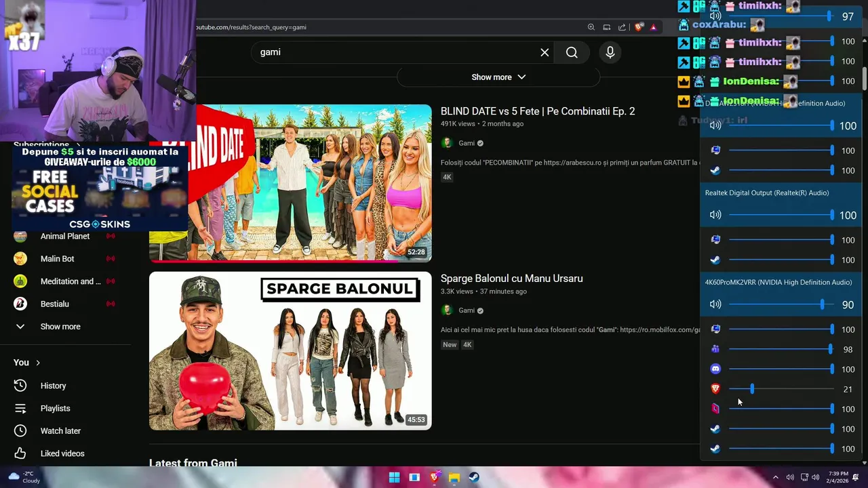Open the weather widget on the taskbar

(22, 477)
